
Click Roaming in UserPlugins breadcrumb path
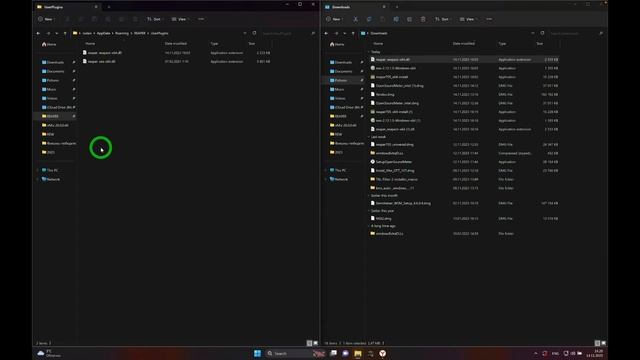coord(122,33)
